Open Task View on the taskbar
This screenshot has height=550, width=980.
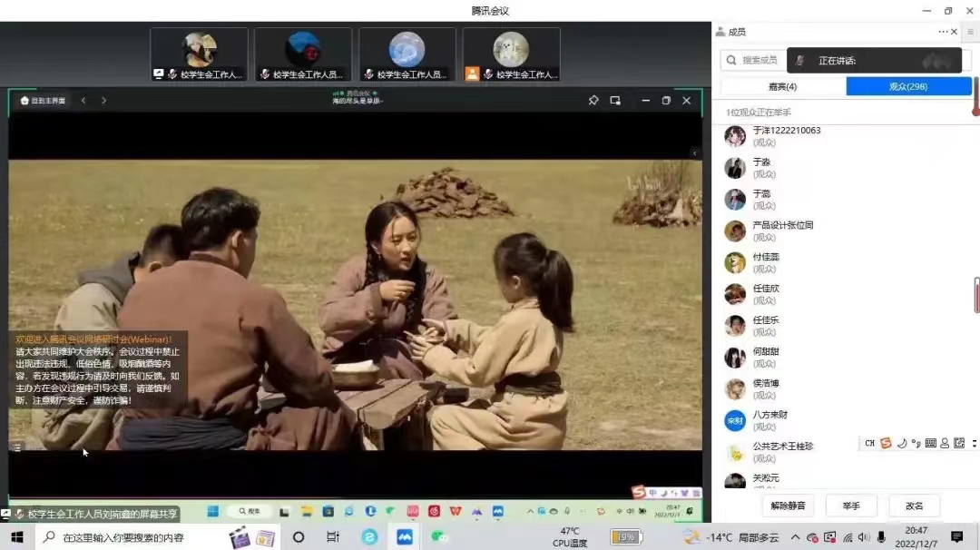(332, 537)
